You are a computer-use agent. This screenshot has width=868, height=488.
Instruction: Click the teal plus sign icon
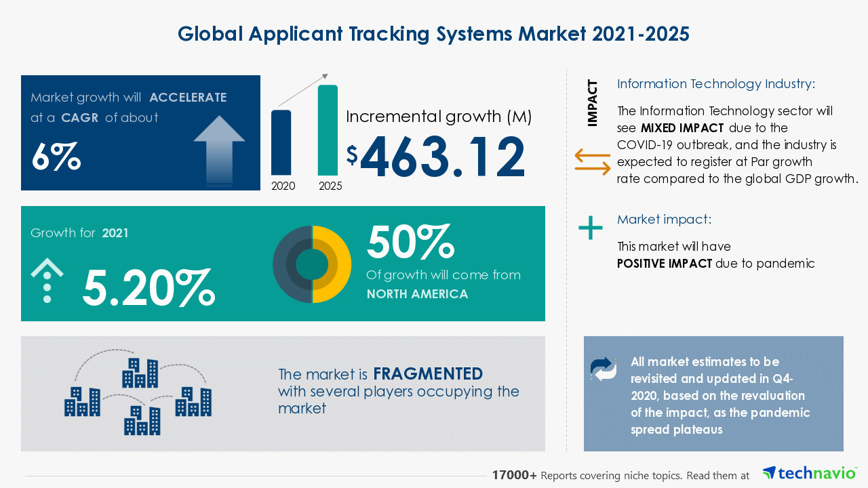click(x=590, y=228)
